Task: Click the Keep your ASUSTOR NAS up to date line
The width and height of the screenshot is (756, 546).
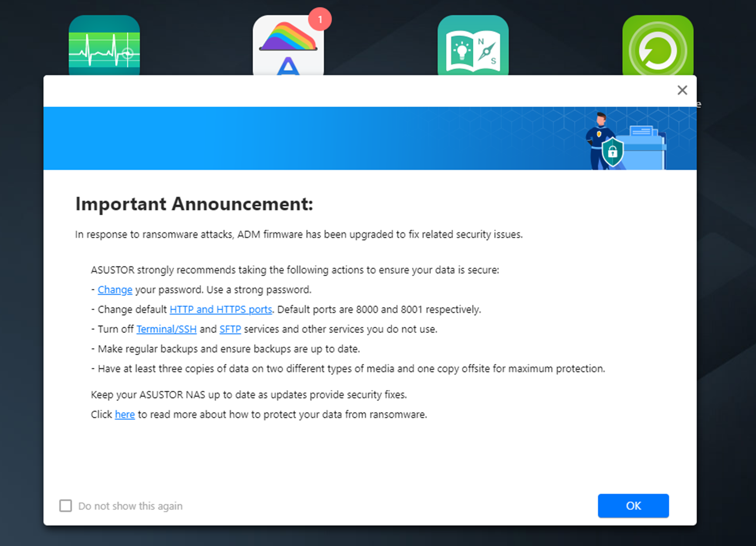Action: point(249,395)
